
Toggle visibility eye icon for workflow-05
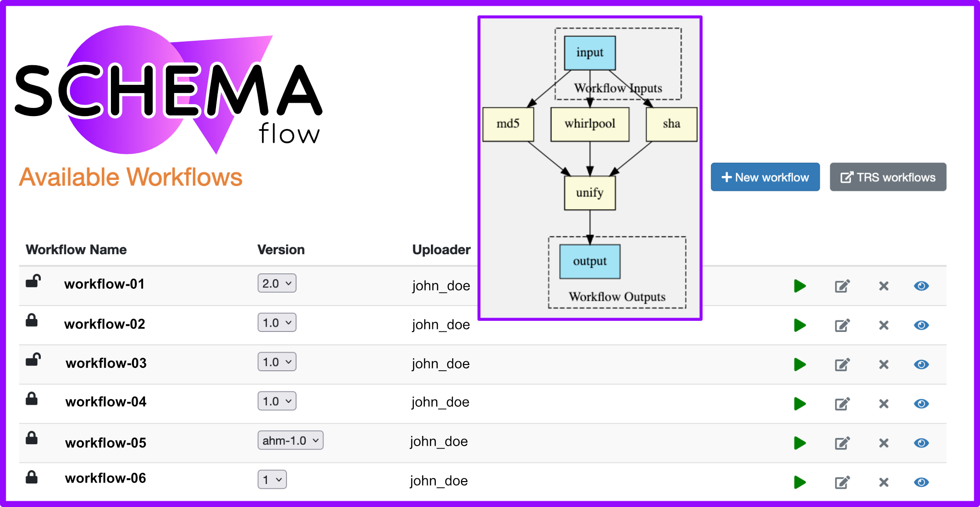[921, 443]
